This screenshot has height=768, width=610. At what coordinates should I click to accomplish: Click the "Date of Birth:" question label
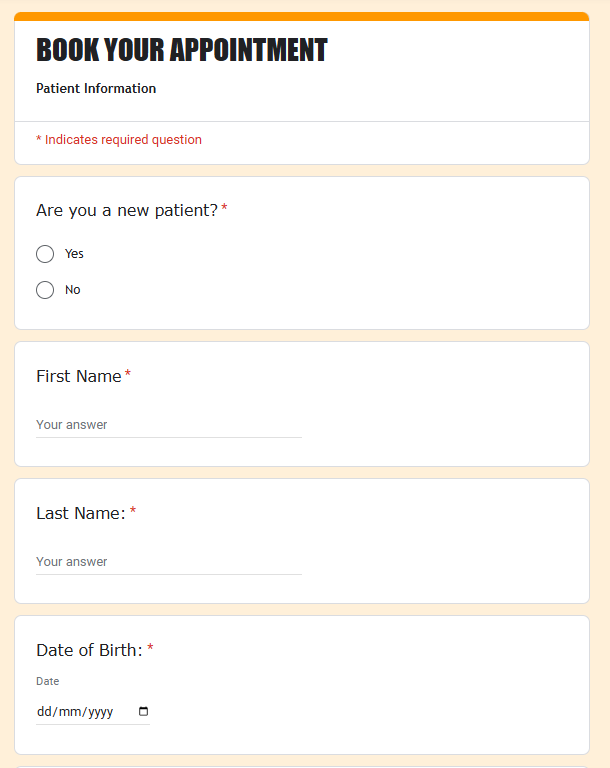[89, 650]
